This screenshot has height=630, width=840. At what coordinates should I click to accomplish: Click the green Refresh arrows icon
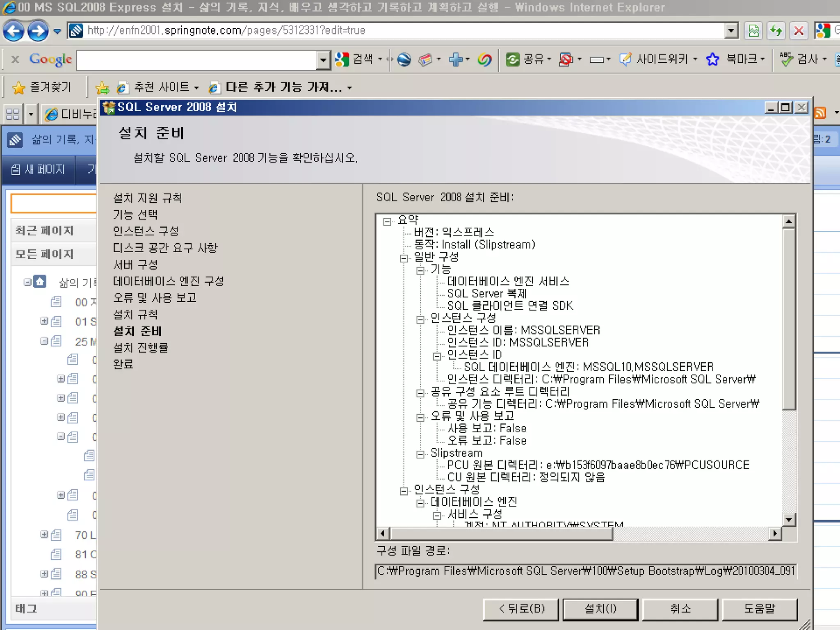click(776, 31)
